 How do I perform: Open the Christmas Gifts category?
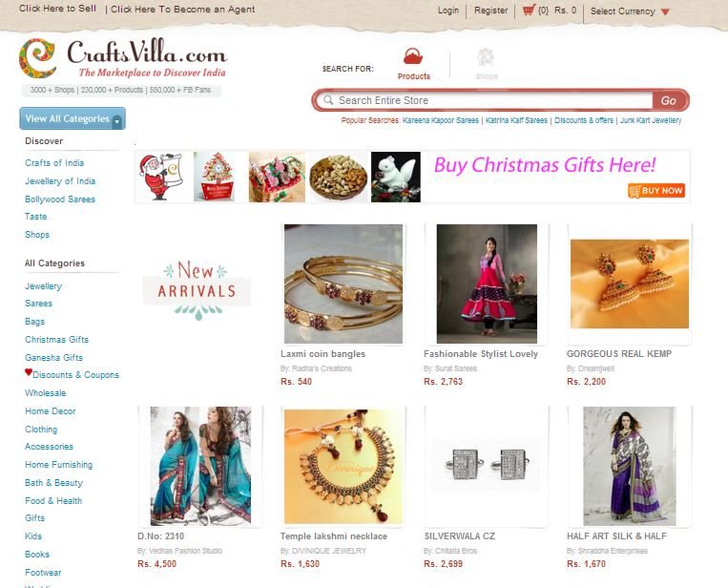56,340
